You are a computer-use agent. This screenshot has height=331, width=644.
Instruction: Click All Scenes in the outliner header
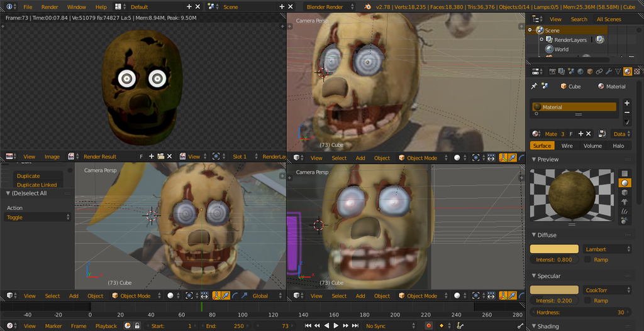point(609,19)
